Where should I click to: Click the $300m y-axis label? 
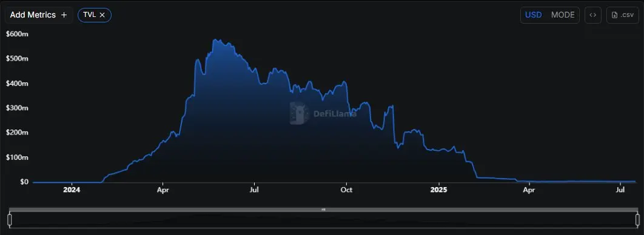coord(17,108)
